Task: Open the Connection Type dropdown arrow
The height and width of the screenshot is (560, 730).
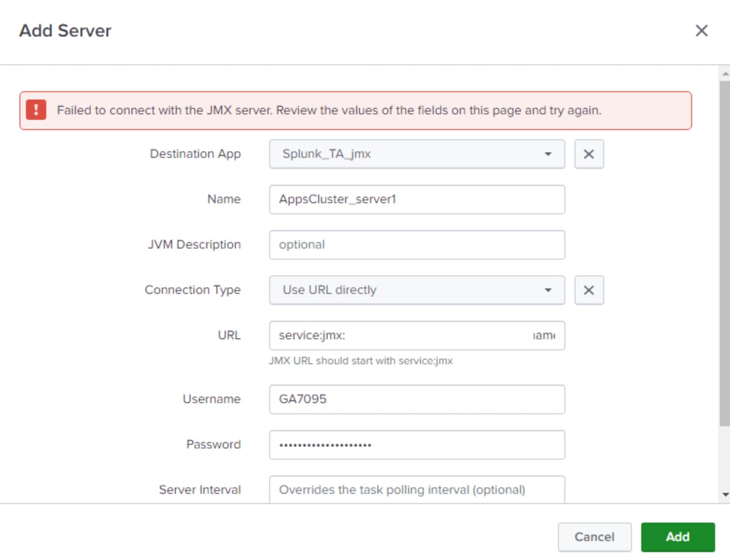Action: tap(548, 290)
